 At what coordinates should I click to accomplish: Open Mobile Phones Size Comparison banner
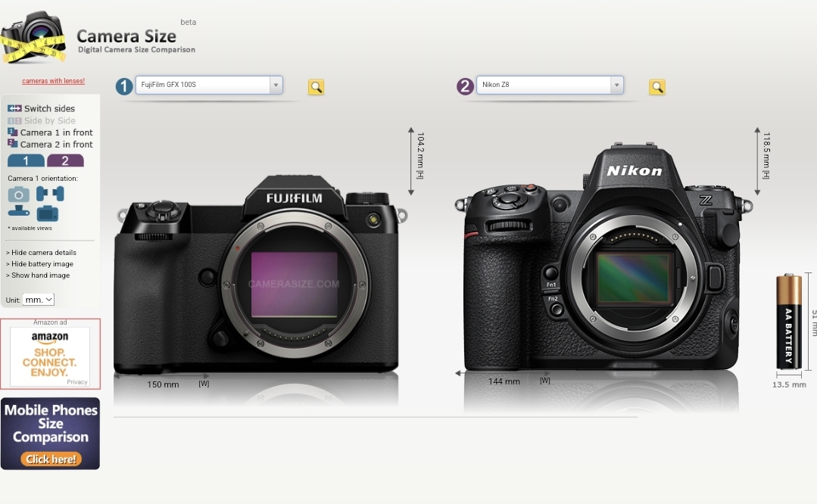pyautogui.click(x=50, y=434)
